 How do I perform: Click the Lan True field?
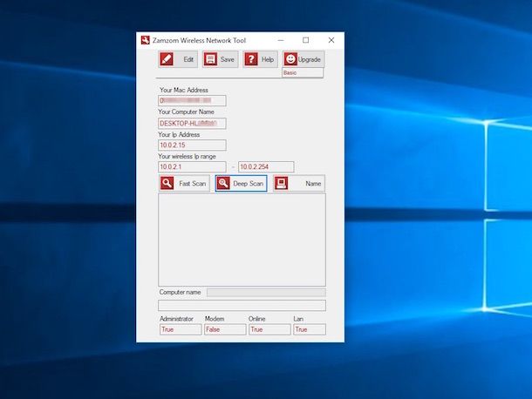click(310, 329)
